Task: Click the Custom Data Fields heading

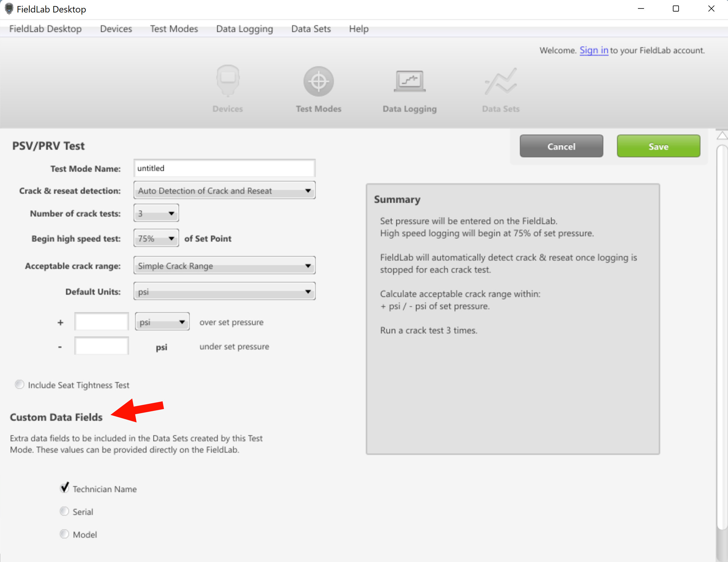Action: (56, 417)
